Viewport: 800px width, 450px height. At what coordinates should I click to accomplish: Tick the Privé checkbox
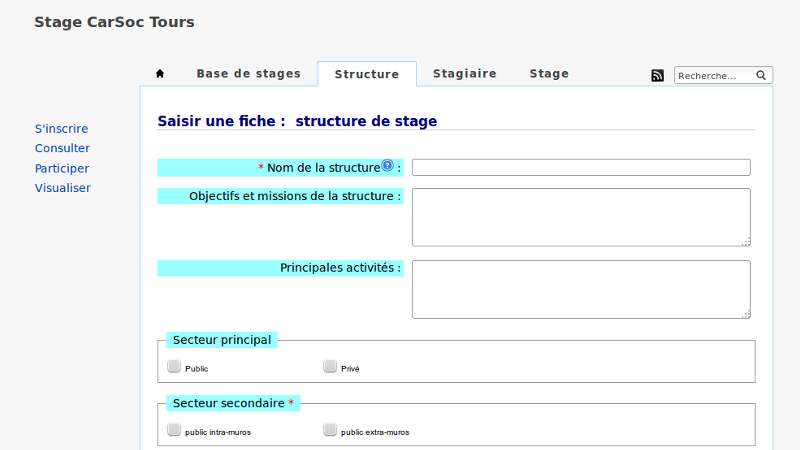[x=330, y=366]
